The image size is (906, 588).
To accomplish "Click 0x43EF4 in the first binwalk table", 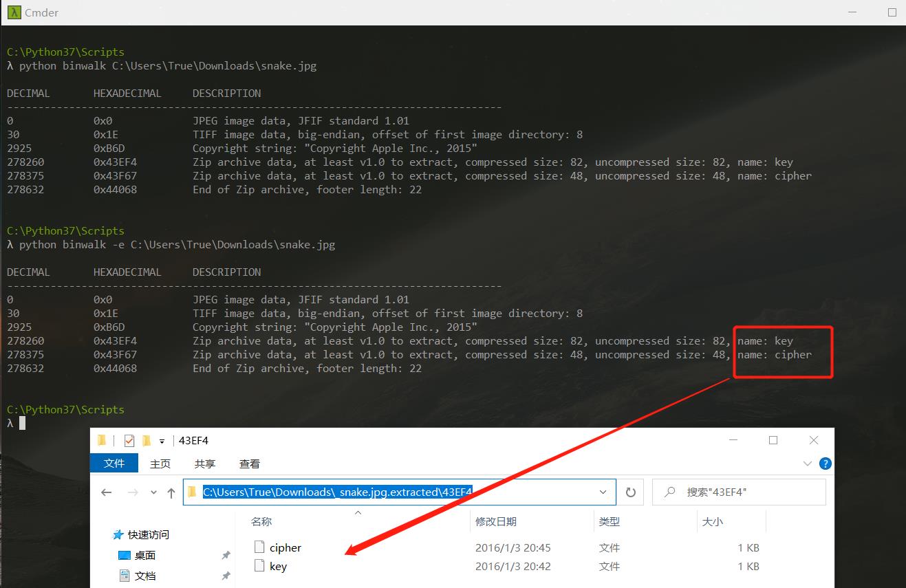I will 116,162.
